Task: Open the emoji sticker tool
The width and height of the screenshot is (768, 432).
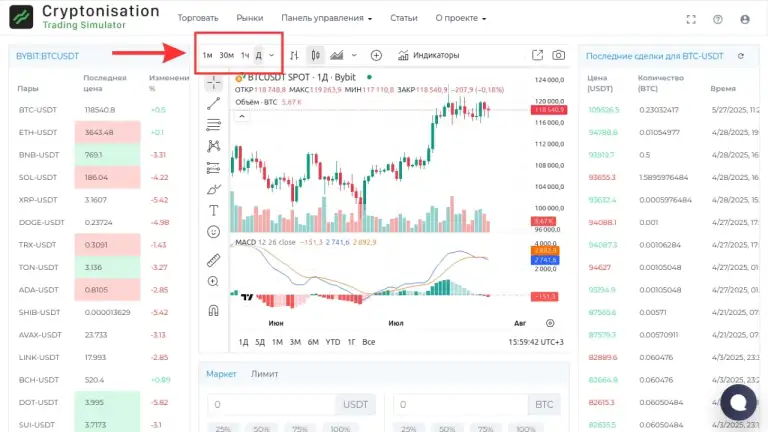Action: point(213,231)
